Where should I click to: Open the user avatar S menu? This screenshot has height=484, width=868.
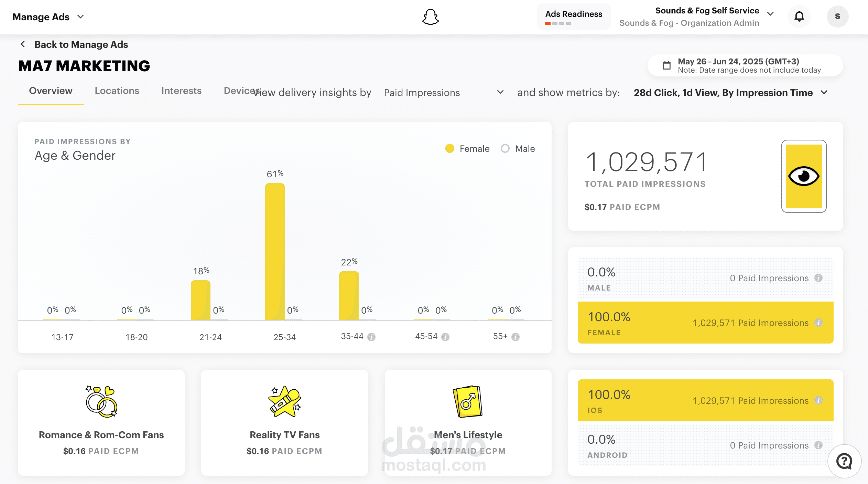tap(837, 16)
